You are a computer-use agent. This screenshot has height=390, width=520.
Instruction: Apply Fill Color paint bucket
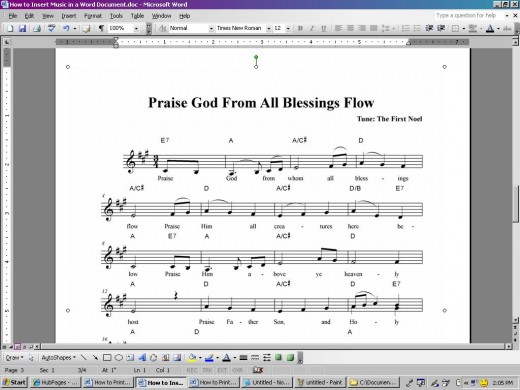click(192, 358)
